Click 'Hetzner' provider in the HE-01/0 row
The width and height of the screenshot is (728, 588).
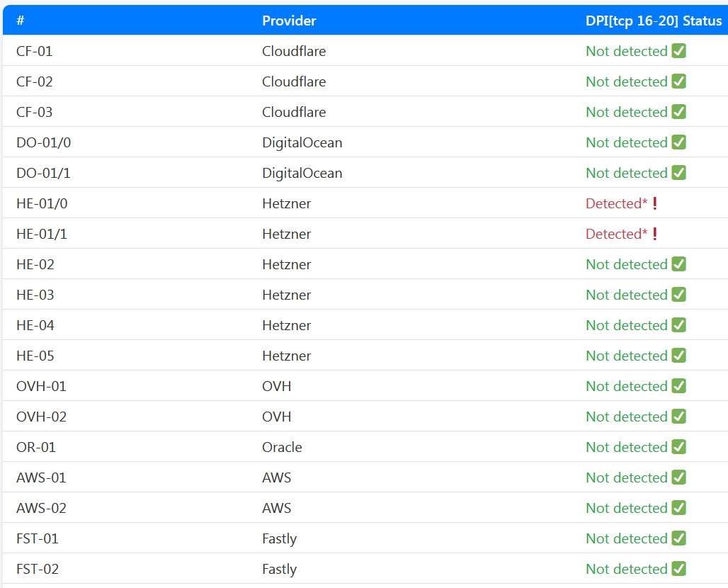[287, 203]
